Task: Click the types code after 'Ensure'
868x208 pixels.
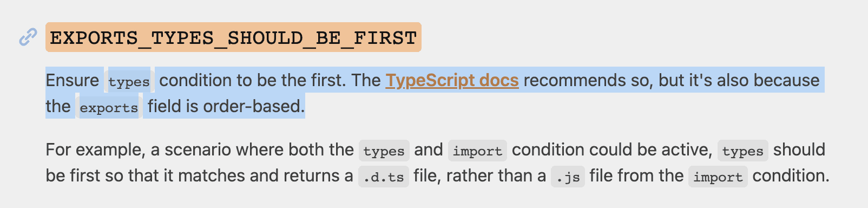Action: click(x=129, y=81)
